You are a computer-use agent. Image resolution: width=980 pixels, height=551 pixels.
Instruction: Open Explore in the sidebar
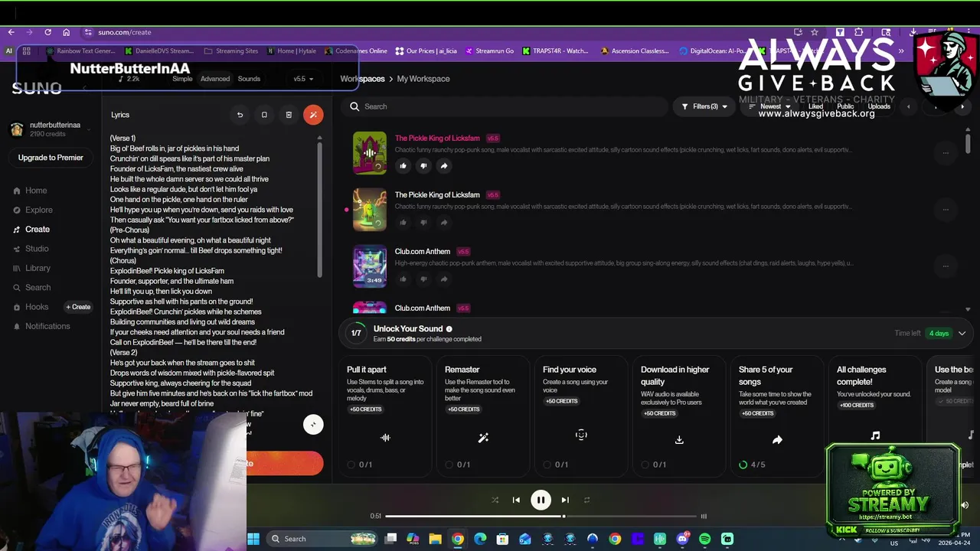point(38,210)
